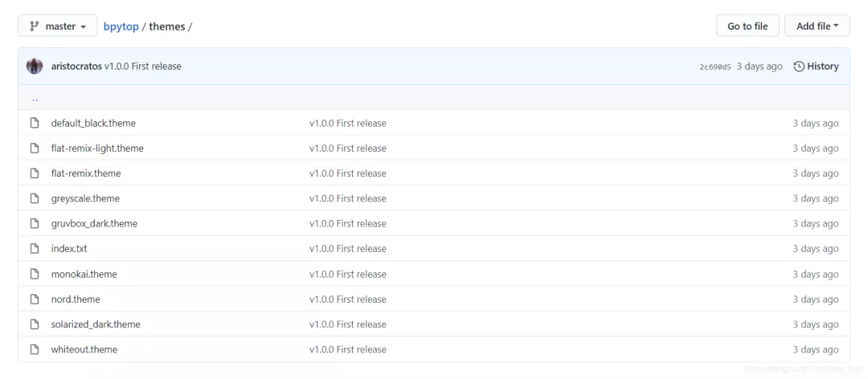868x379 pixels.
Task: Open commit hash 2c690d5
Action: coord(715,67)
